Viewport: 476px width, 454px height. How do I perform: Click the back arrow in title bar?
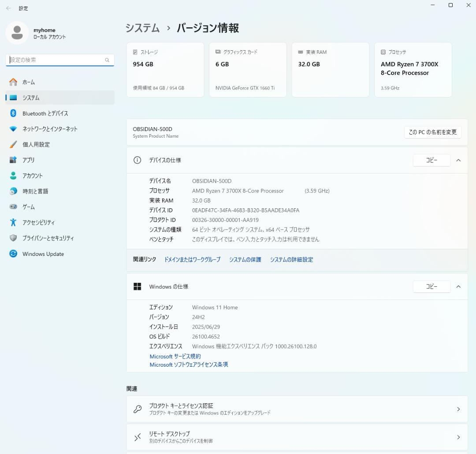coord(8,8)
